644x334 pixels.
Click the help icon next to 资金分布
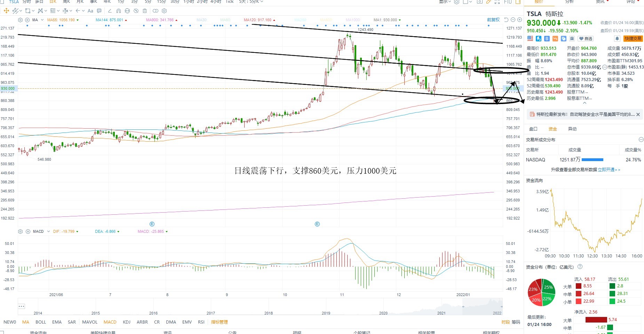580,267
